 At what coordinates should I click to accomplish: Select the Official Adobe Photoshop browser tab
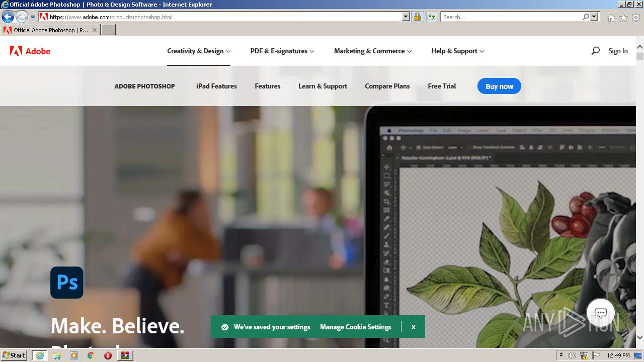50,30
